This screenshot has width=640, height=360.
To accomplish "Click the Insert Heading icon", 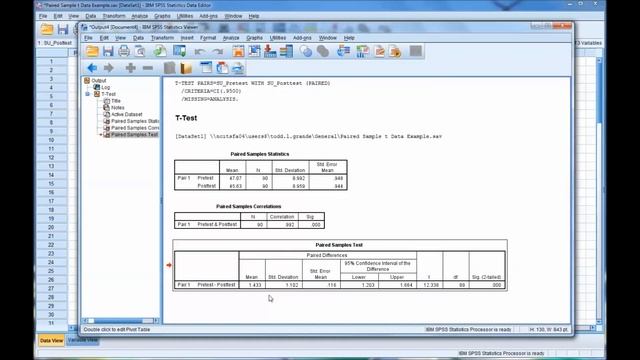I will 206,68.
